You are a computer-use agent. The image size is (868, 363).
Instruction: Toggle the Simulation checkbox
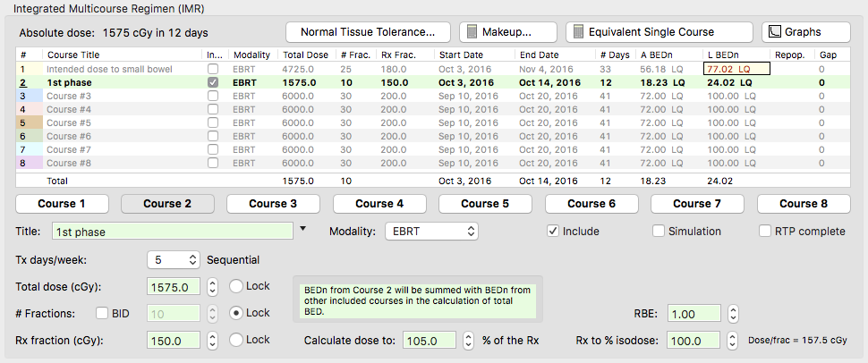pyautogui.click(x=660, y=231)
